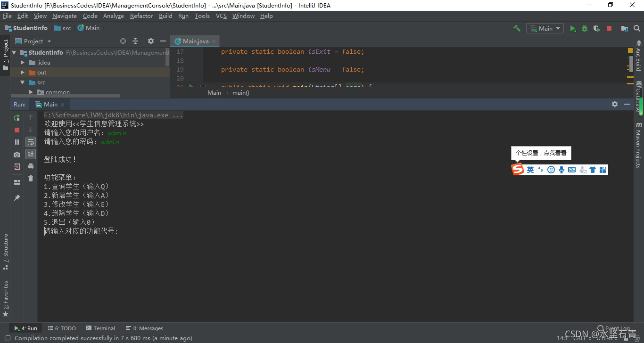
Task: Open the Maven Projects side panel
Action: click(639, 145)
